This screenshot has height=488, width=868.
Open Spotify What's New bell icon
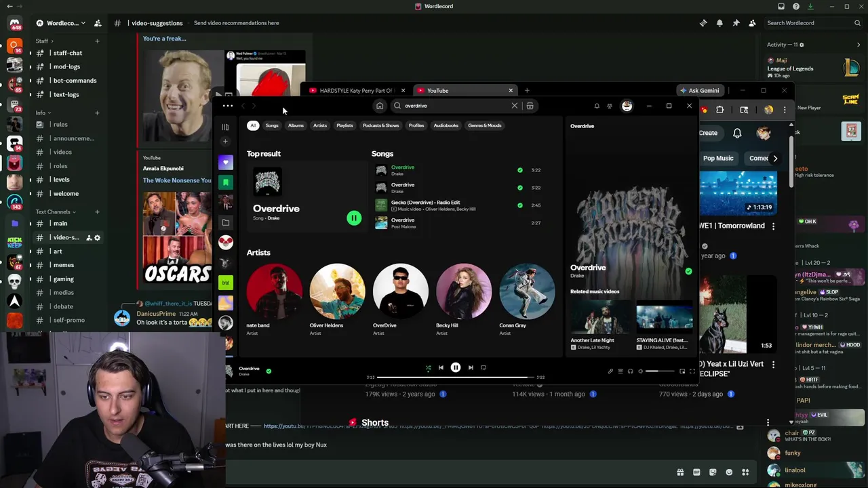point(597,106)
